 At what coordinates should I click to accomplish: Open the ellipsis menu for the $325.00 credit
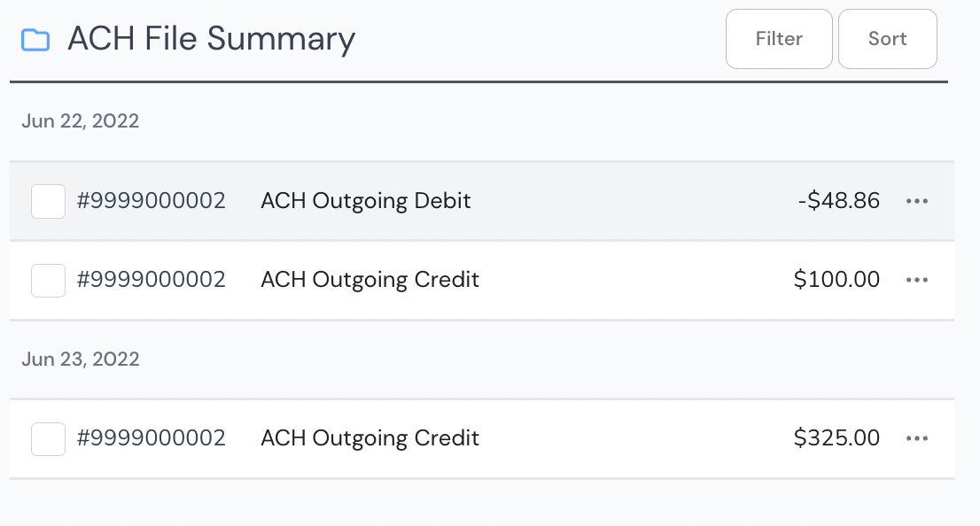[x=917, y=438]
